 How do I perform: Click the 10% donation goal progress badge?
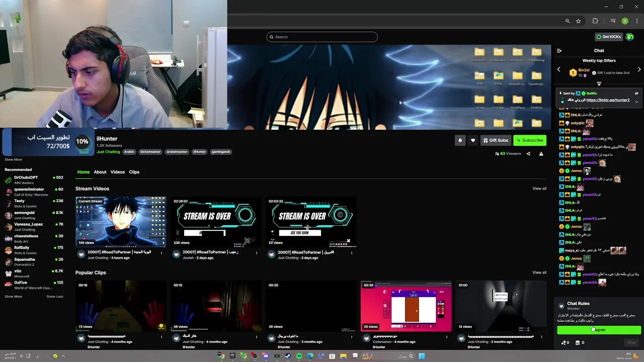[x=82, y=142]
